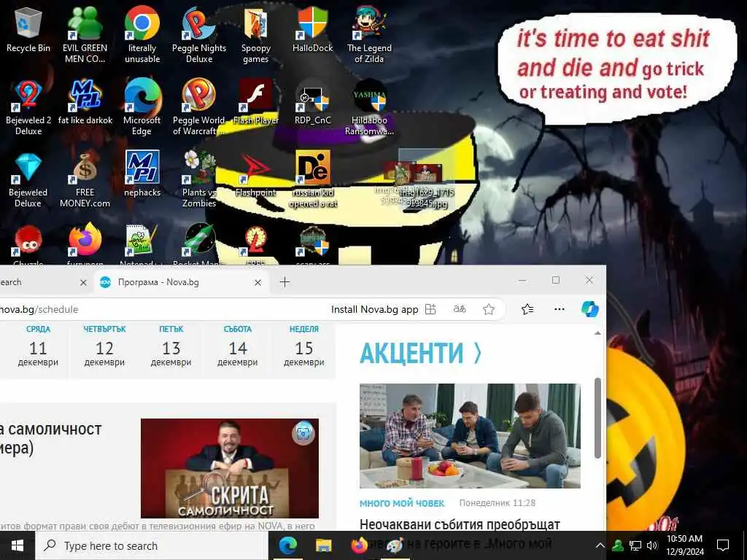Launch HalloDock shortcut
This screenshot has width=747, height=560.
pyautogui.click(x=312, y=29)
